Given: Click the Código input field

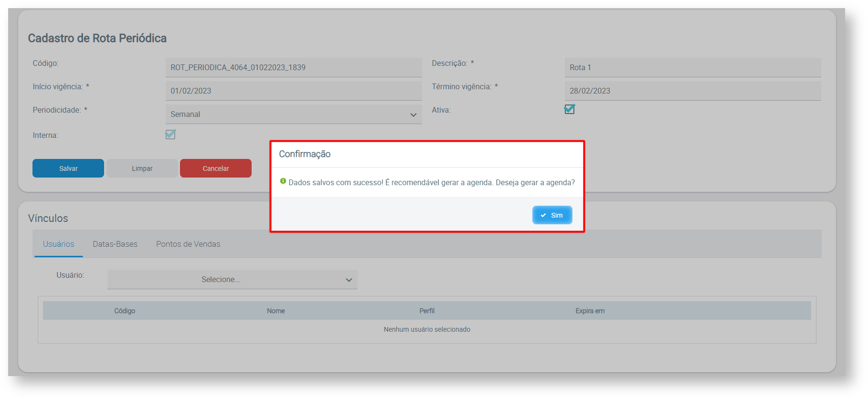Looking at the screenshot, I should (x=294, y=68).
